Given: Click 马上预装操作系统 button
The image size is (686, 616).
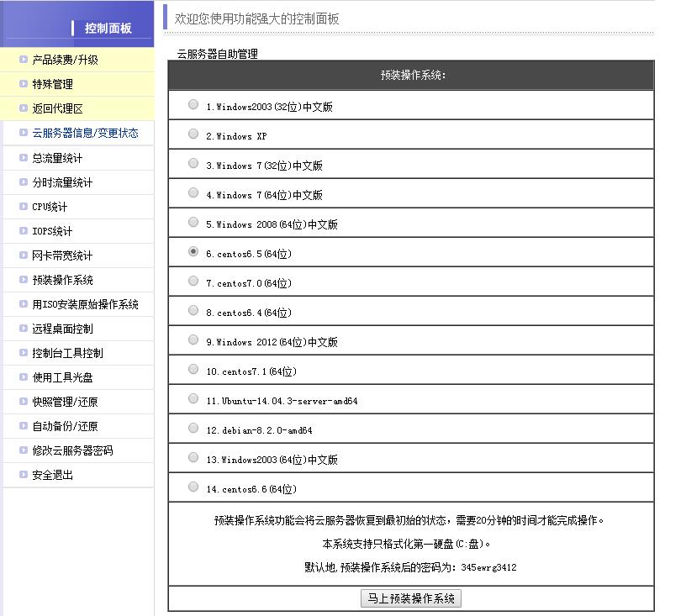Looking at the screenshot, I should point(411,598).
